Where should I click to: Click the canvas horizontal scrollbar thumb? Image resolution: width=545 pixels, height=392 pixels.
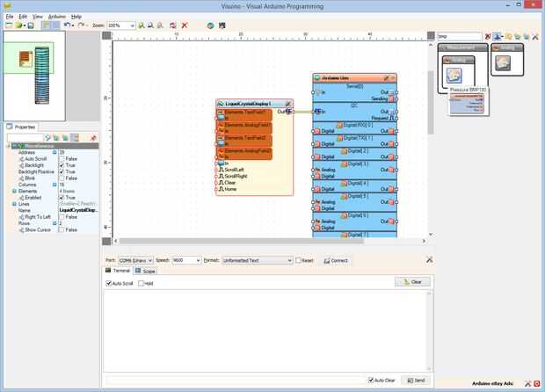pos(241,241)
